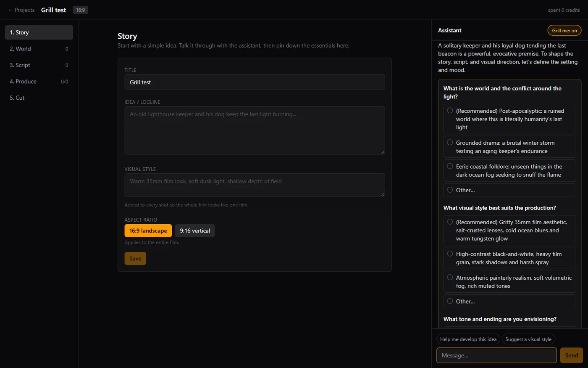Image resolution: width=588 pixels, height=368 pixels.
Task: Click the spent 0 credits text
Action: 564,10
